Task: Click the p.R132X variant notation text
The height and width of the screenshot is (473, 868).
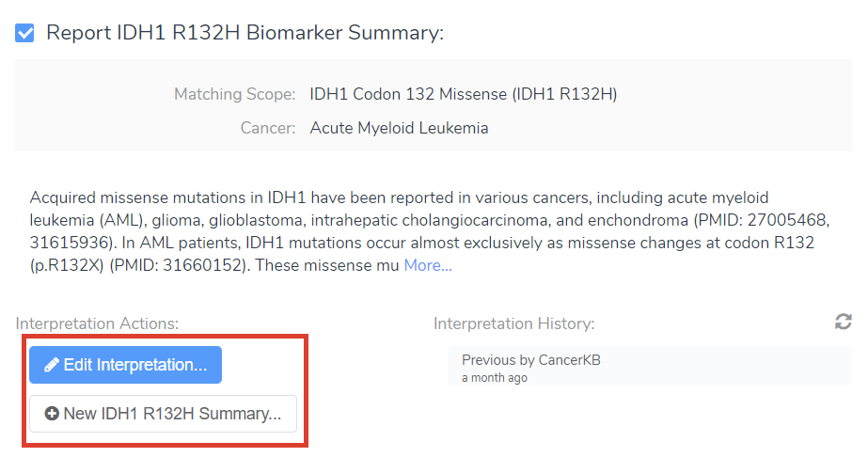Action: (x=67, y=265)
